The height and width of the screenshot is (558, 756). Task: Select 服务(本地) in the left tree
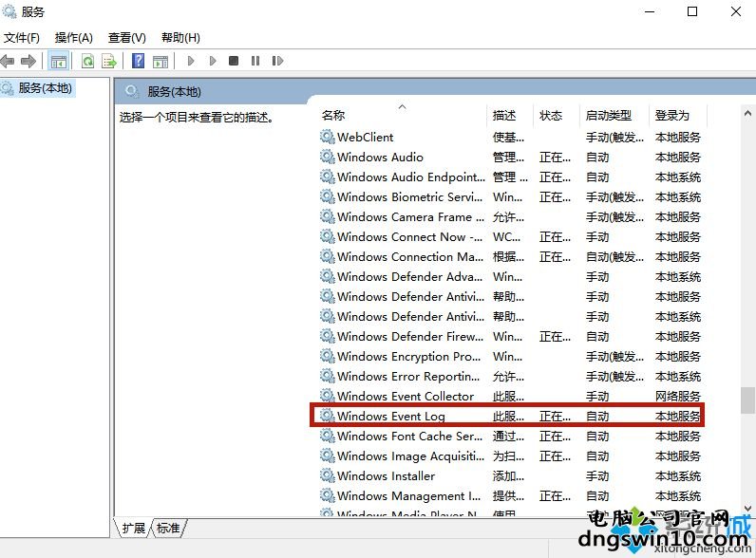(45, 88)
